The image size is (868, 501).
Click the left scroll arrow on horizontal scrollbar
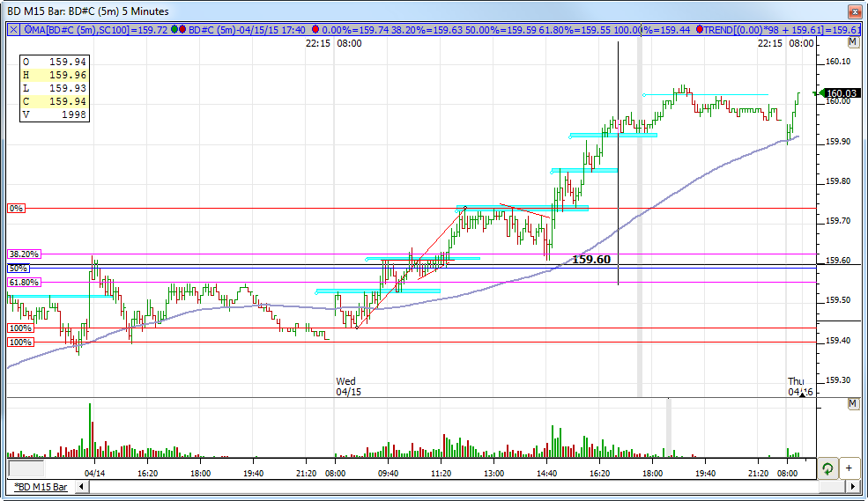(x=82, y=487)
